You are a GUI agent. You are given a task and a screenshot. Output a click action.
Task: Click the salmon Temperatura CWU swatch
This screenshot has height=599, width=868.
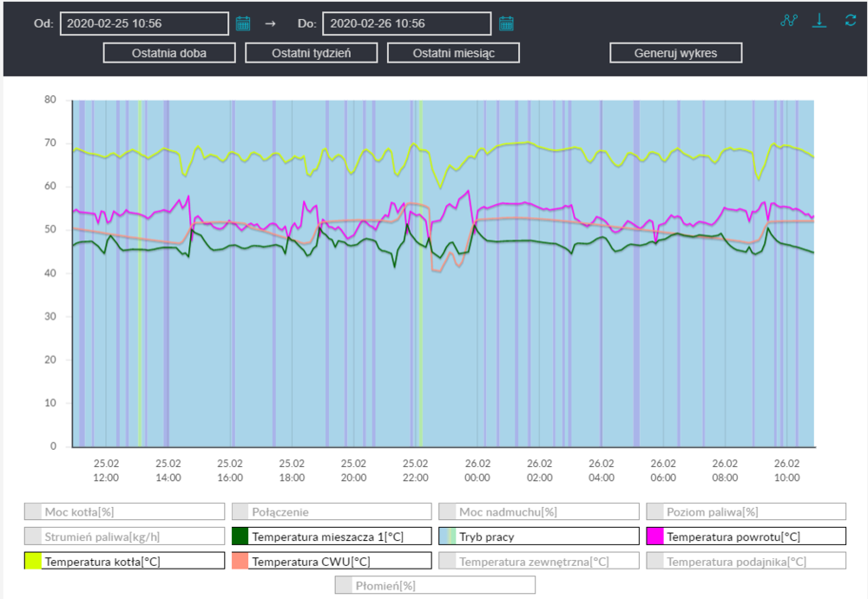240,562
